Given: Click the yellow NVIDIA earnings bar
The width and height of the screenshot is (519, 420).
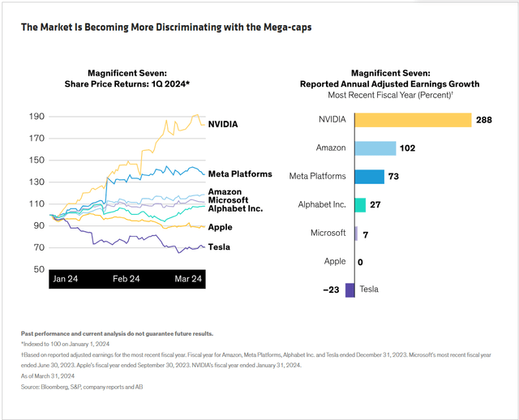Looking at the screenshot, I should pyautogui.click(x=413, y=120).
